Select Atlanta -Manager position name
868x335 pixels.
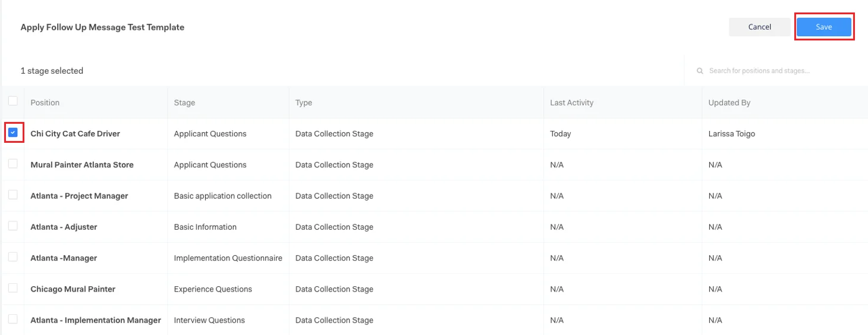tap(64, 258)
